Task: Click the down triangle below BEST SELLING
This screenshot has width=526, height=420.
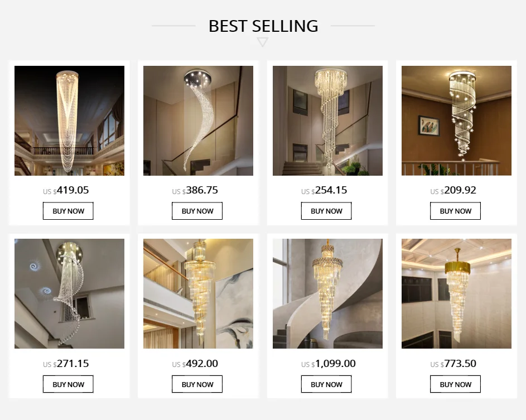Action: point(263,42)
